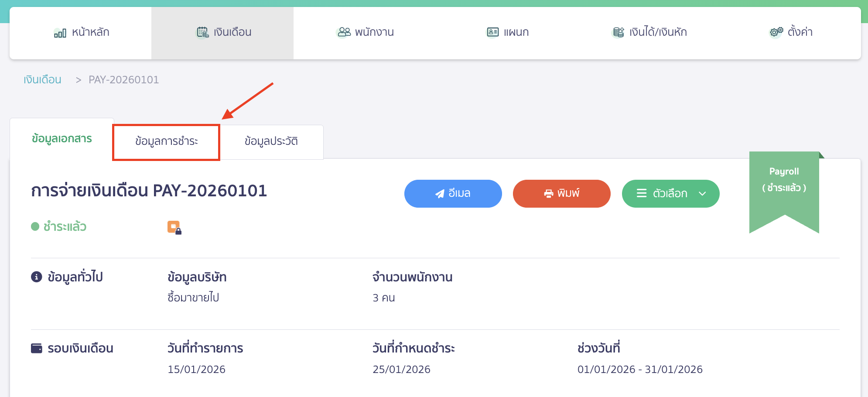The width and height of the screenshot is (868, 397).
Task: Click the income/deduction coins icon
Action: [618, 32]
